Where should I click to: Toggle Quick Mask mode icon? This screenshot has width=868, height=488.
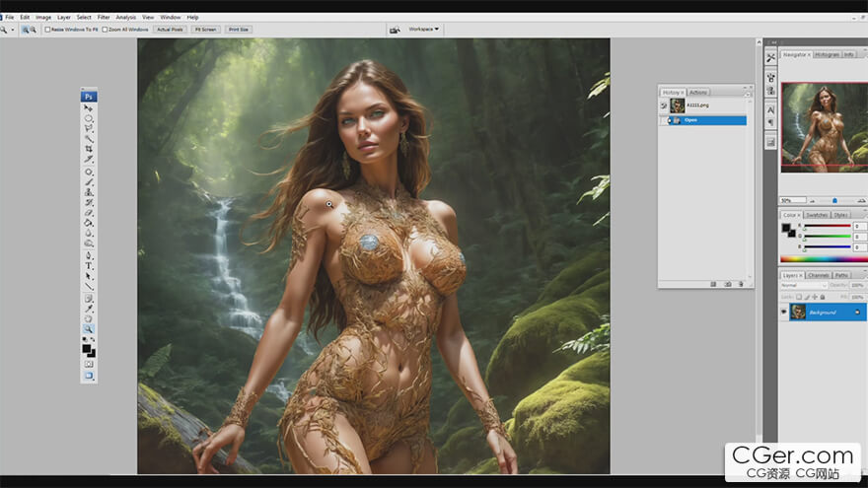pos(89,364)
